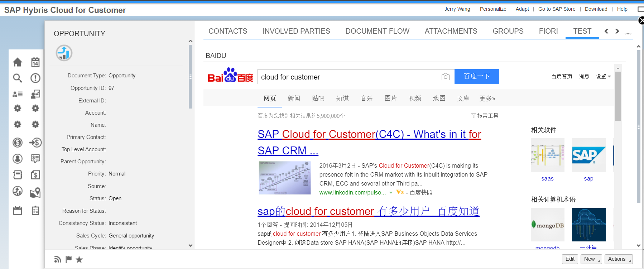The image size is (644, 269).
Task: Open the Home icon in sidebar
Action: [18, 62]
